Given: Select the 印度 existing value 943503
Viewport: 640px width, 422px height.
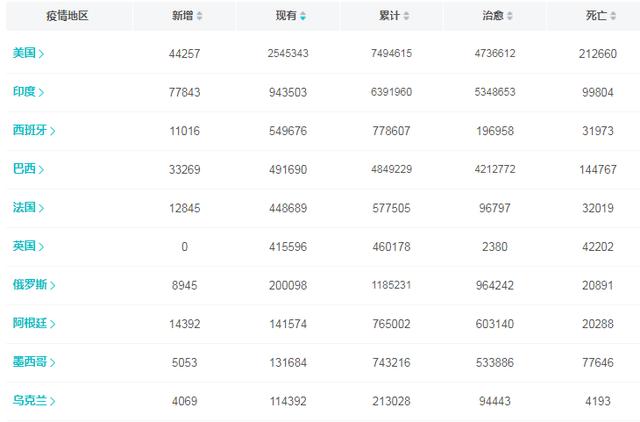Looking at the screenshot, I should tap(288, 92).
